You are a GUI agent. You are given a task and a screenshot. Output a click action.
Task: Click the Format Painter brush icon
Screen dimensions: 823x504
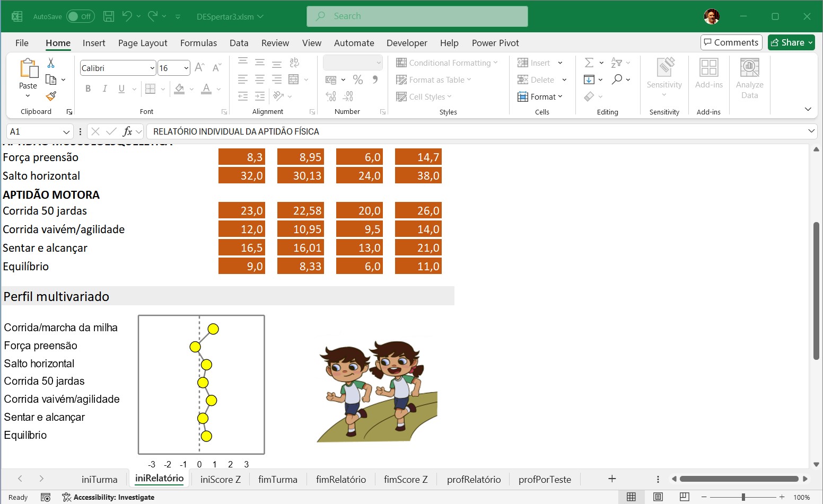pos(51,96)
